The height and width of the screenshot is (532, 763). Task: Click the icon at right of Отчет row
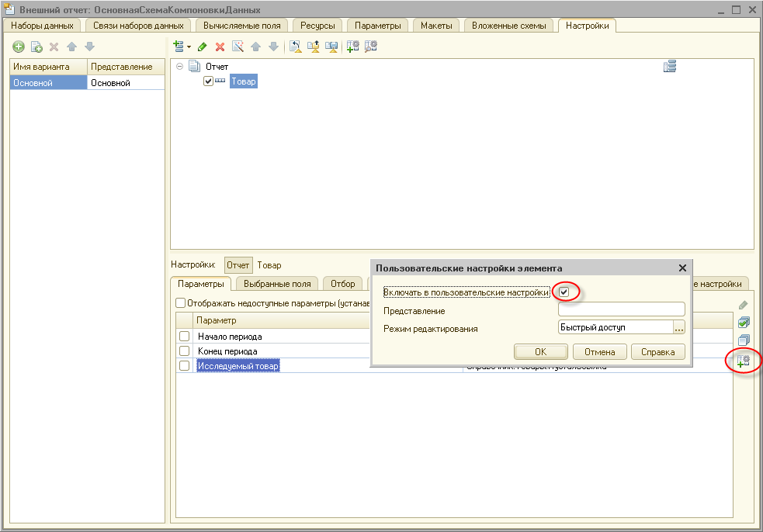[670, 67]
